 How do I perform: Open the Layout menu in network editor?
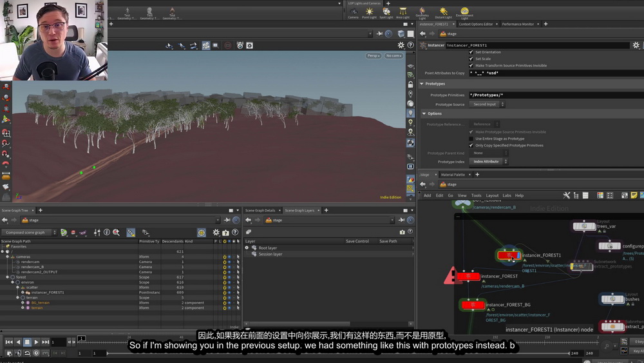(x=492, y=195)
